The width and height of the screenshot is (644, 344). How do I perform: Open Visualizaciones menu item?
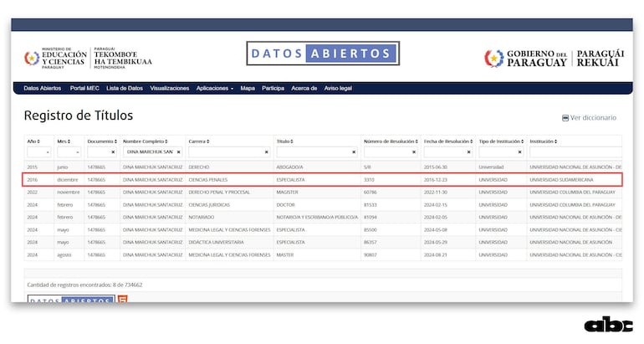(x=170, y=89)
